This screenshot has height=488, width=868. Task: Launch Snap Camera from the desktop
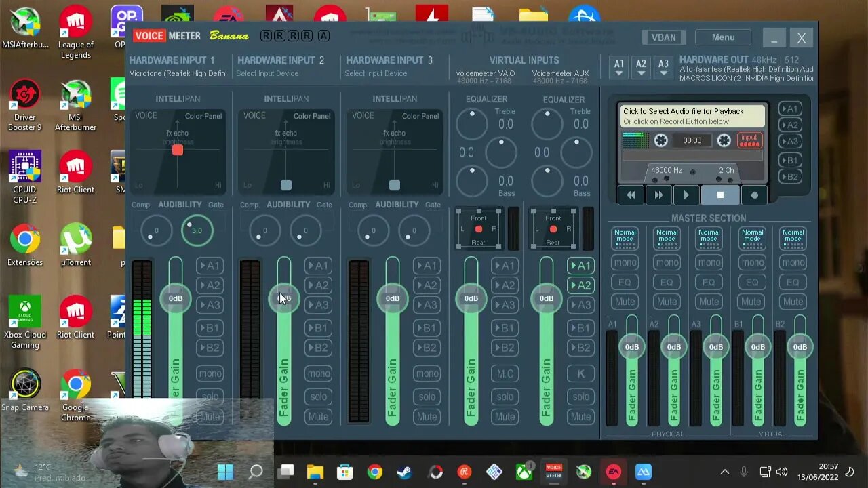(x=25, y=390)
